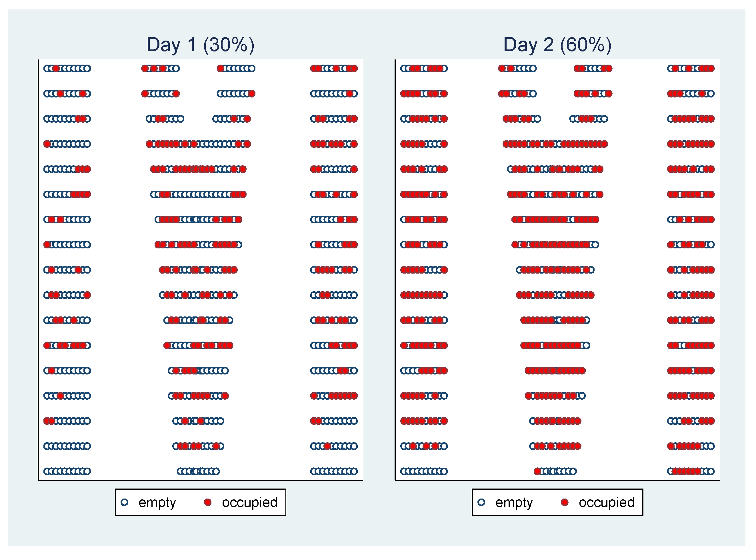
Task: Click the hollow empty marker in Day 1 legend
Action: coord(125,502)
